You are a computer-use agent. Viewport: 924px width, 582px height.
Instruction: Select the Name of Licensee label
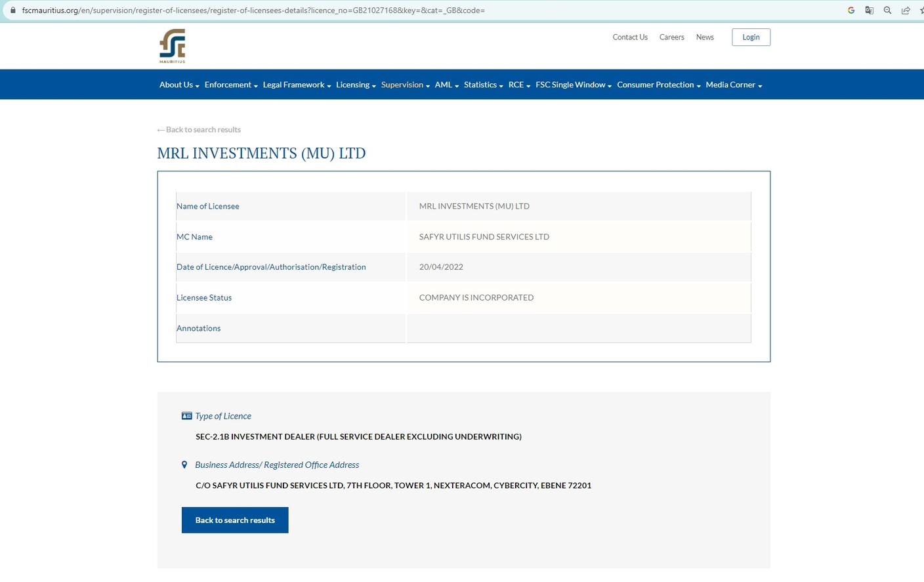pos(208,206)
